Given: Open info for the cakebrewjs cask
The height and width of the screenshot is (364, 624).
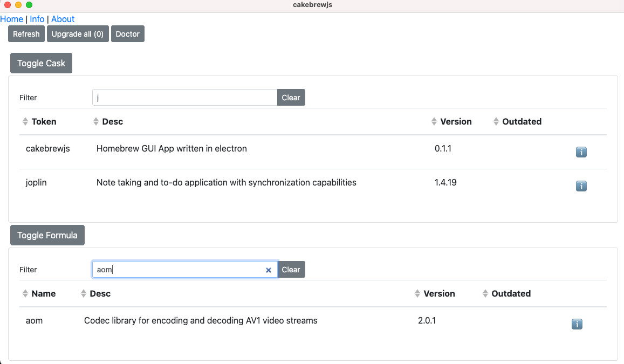Looking at the screenshot, I should tap(581, 152).
